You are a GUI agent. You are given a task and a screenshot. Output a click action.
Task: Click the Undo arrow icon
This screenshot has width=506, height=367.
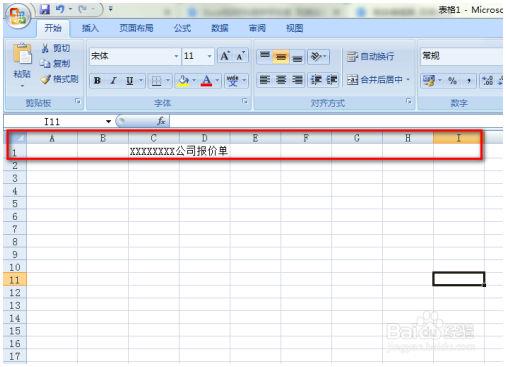point(60,9)
